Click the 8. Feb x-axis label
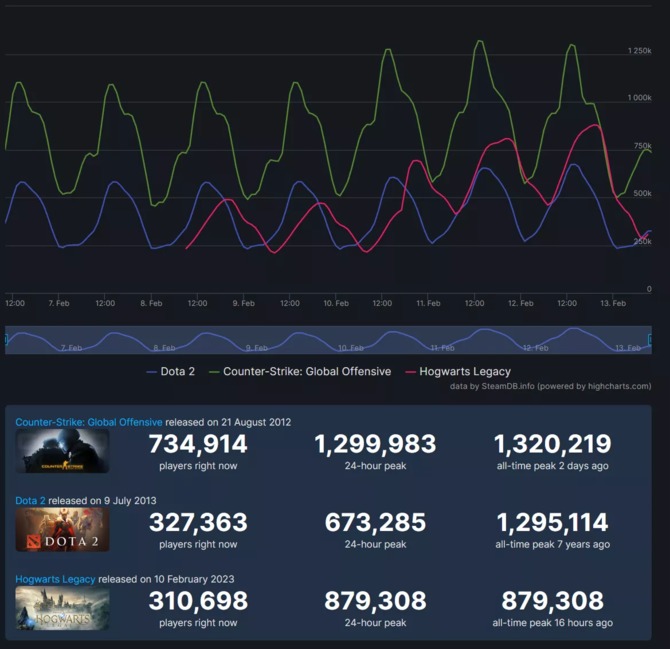The height and width of the screenshot is (649, 670). tap(151, 303)
